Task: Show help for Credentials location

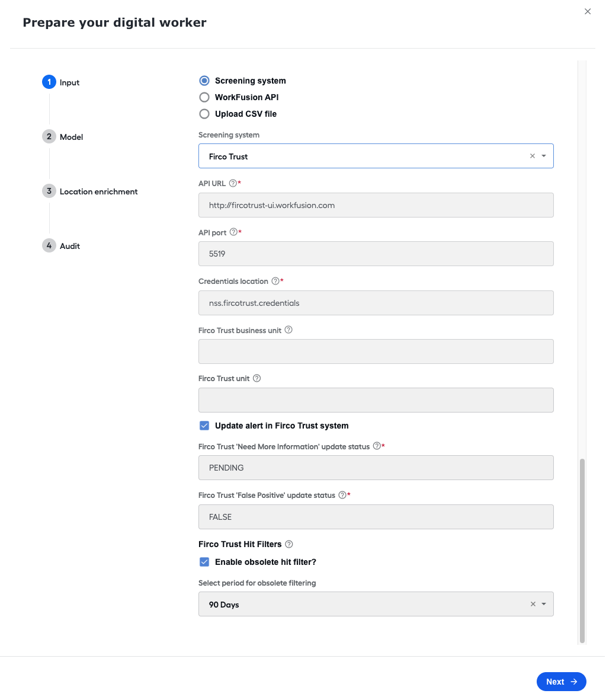Action: [x=275, y=282]
